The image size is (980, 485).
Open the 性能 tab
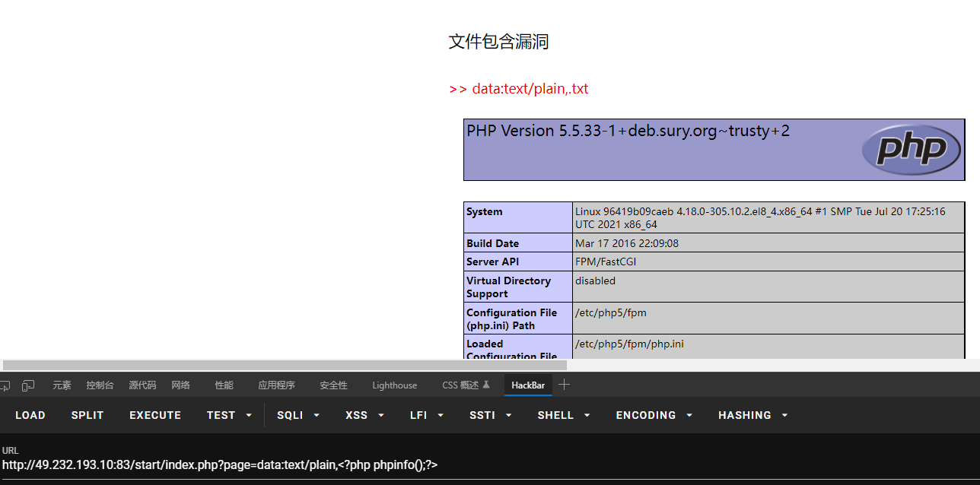[x=224, y=385]
